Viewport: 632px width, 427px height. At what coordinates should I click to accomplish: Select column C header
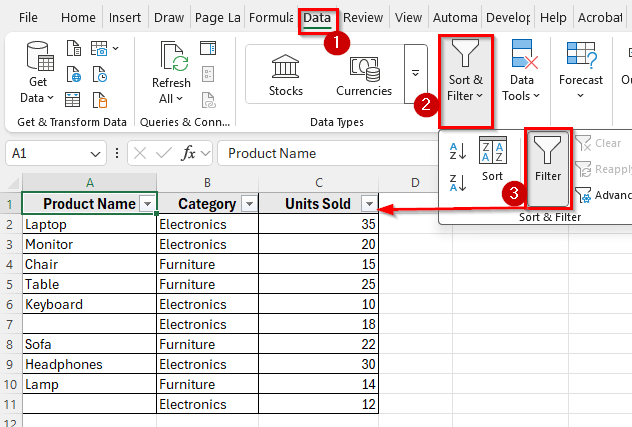click(x=318, y=183)
